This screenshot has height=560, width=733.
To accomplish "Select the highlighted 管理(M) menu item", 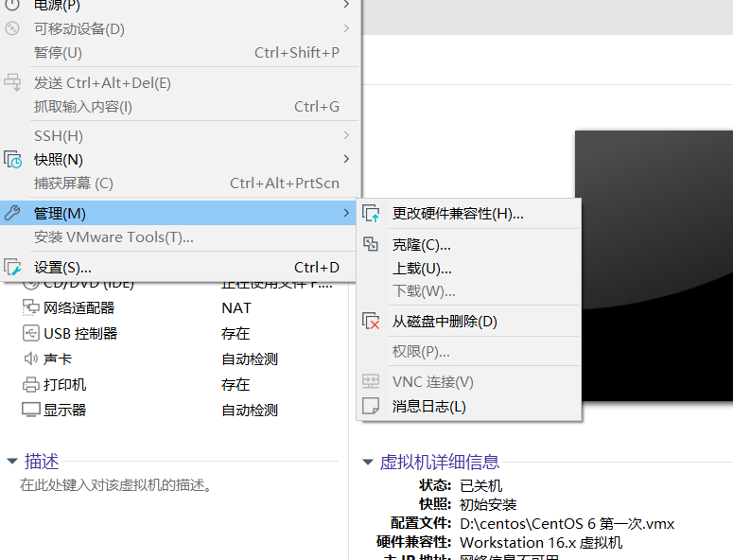I will click(178, 213).
